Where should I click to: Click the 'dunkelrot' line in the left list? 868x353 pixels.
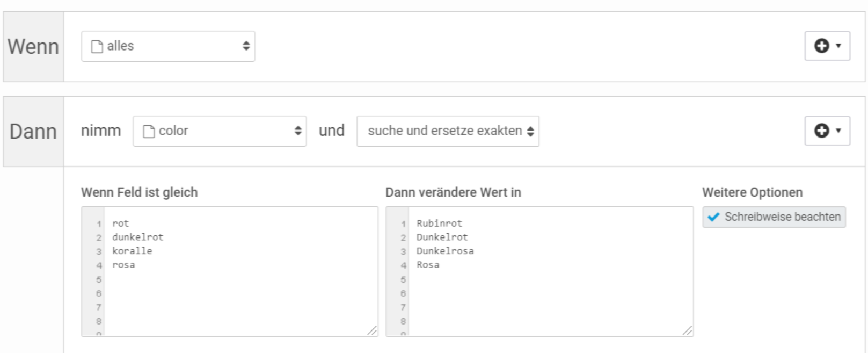(x=138, y=237)
